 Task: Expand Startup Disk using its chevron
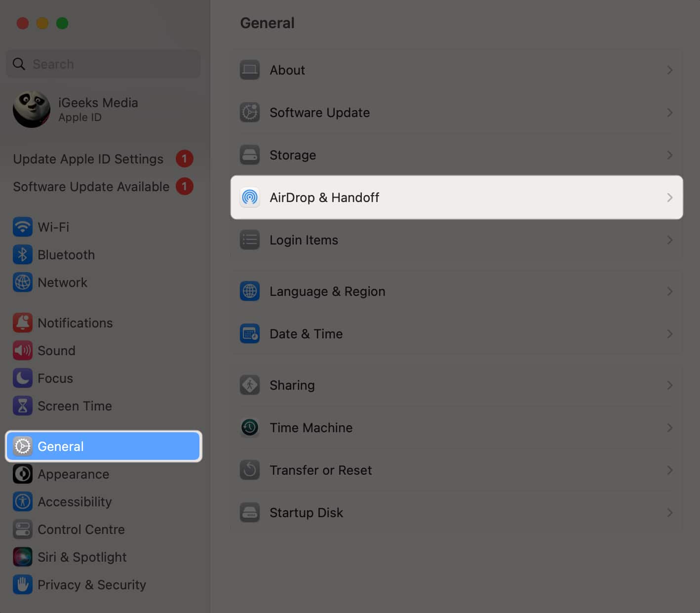tap(670, 513)
